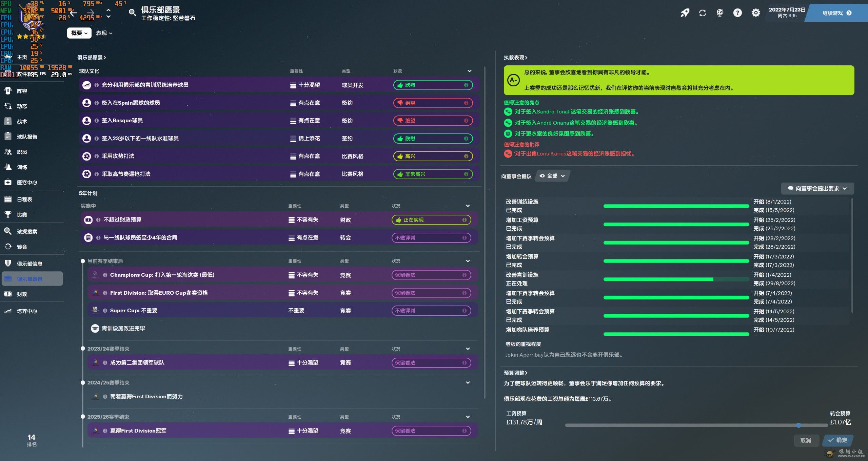Open the 执教表现 section link
Image resolution: width=868 pixels, height=461 pixels.
tap(516, 58)
